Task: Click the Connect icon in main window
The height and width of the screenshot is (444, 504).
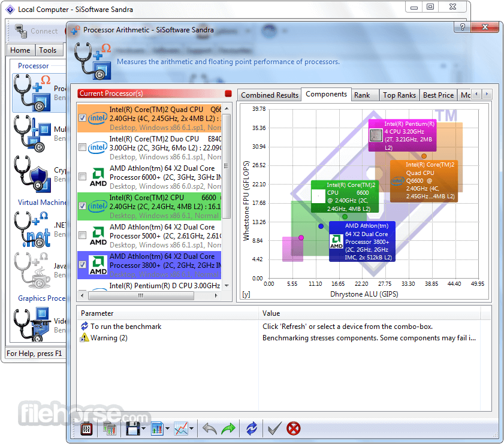Action: (x=21, y=31)
